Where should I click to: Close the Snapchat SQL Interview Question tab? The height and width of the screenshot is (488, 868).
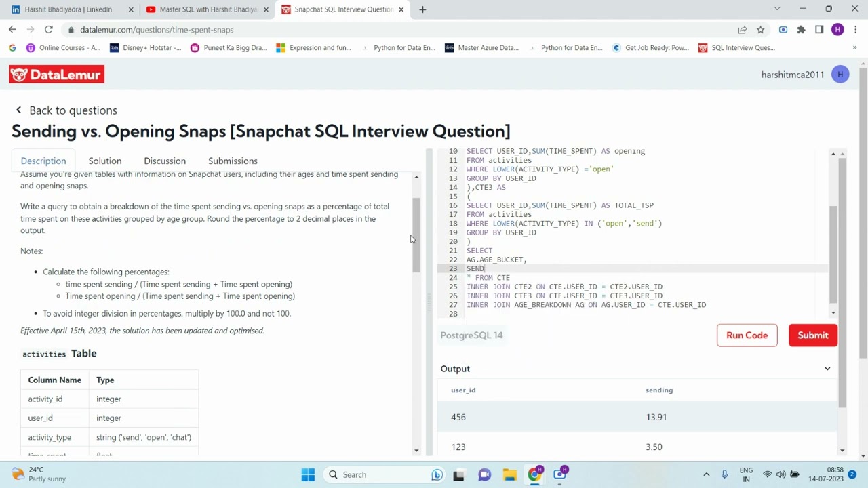[x=401, y=9]
